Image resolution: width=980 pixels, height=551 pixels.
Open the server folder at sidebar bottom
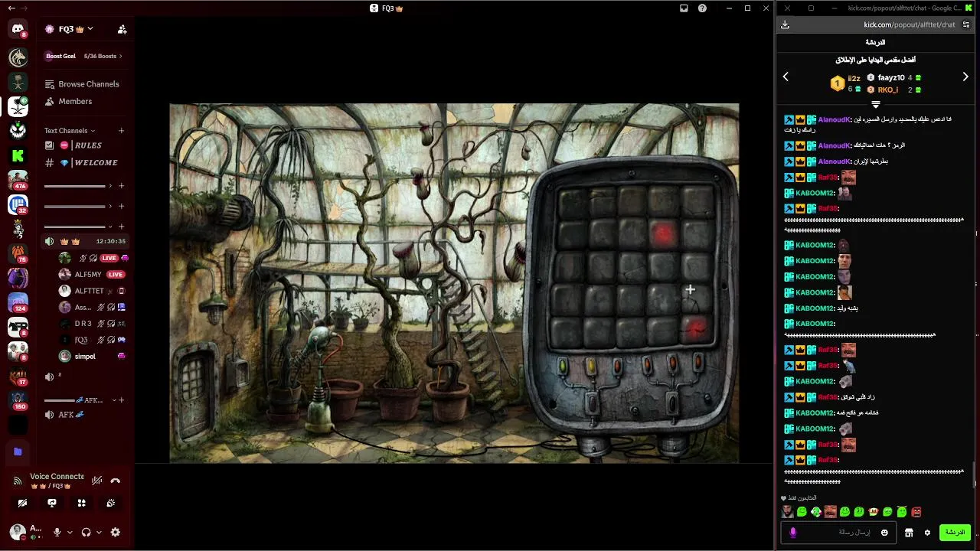point(18,452)
